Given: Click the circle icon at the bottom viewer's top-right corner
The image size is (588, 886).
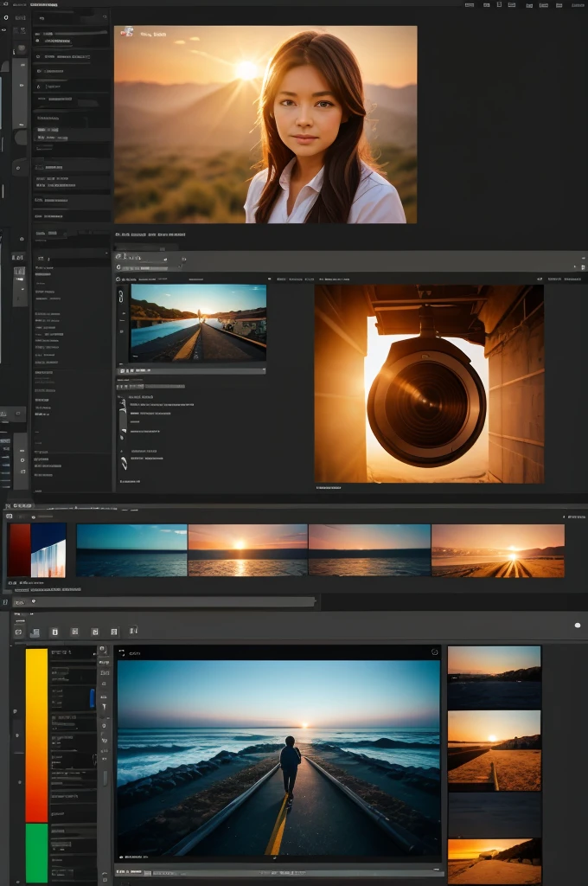Looking at the screenshot, I should (434, 652).
